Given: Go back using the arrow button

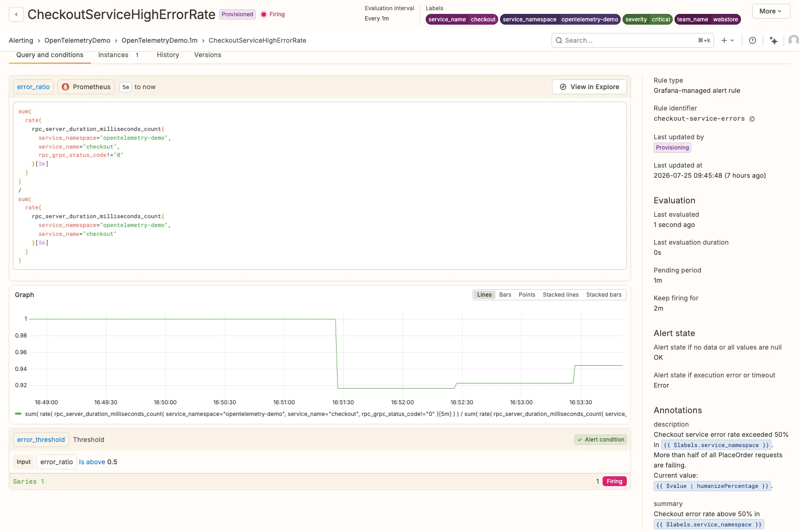Looking at the screenshot, I should click(16, 14).
